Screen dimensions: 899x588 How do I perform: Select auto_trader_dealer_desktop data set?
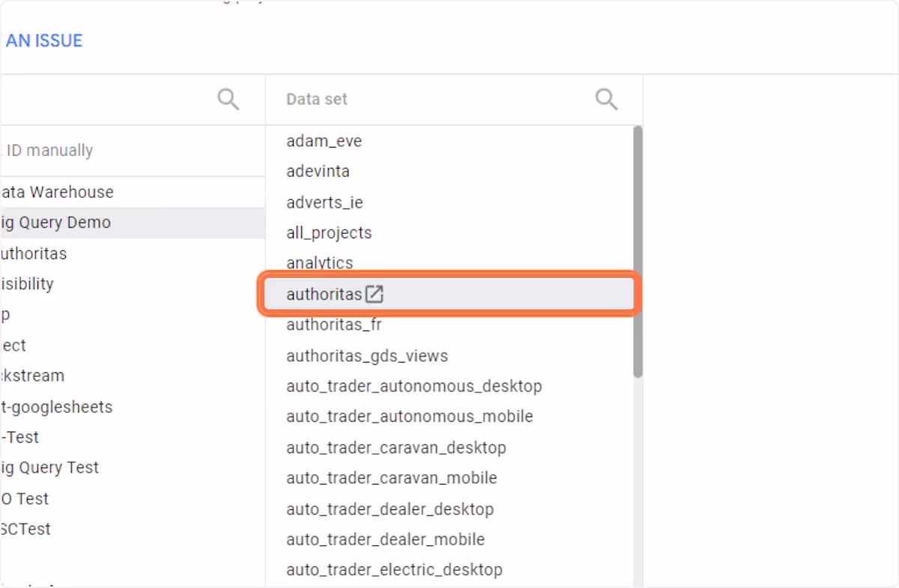390,509
